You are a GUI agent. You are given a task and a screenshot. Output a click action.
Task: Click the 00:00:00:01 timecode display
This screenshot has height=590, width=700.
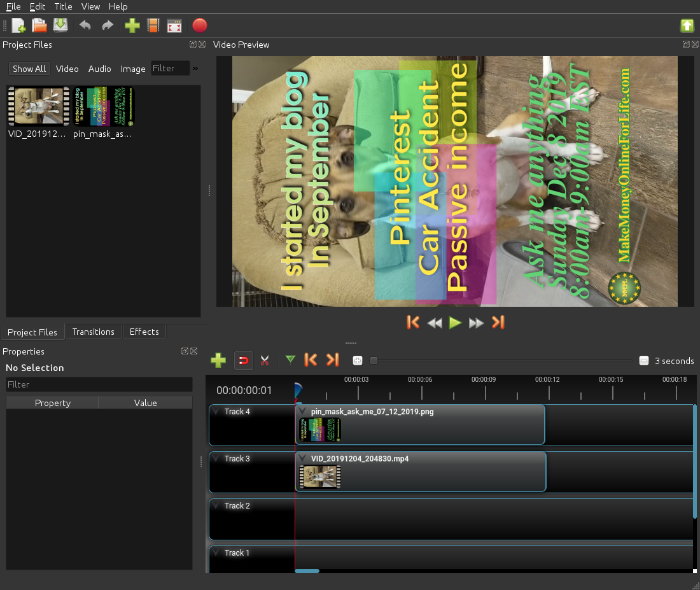pyautogui.click(x=244, y=390)
